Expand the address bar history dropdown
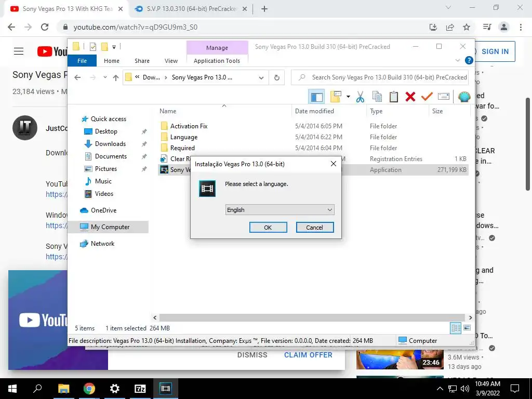 point(261,77)
